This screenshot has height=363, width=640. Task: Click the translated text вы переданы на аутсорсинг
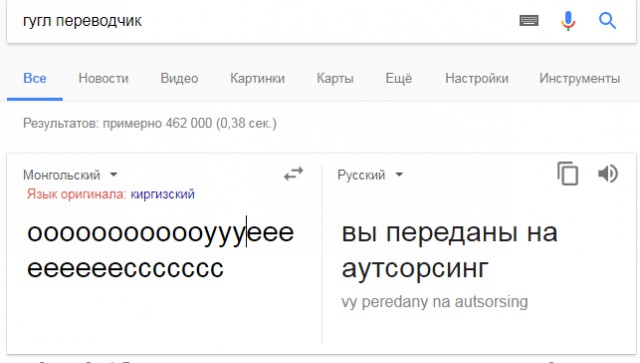[x=449, y=250]
